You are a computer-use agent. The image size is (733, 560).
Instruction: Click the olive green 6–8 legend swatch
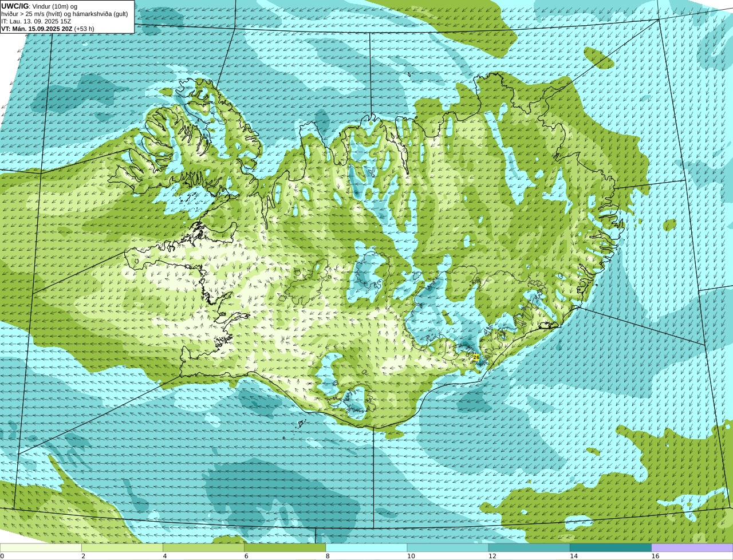point(285,547)
